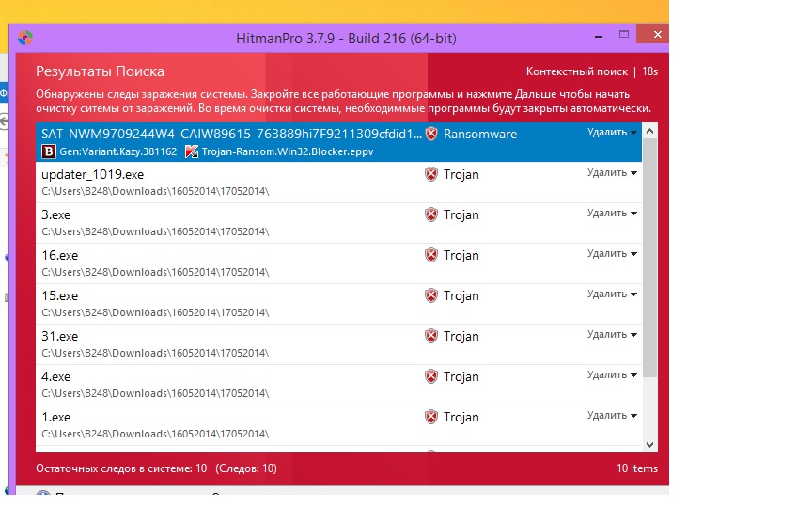Maximize the HitmanPro window
Screen dimensions: 812x508
point(624,34)
